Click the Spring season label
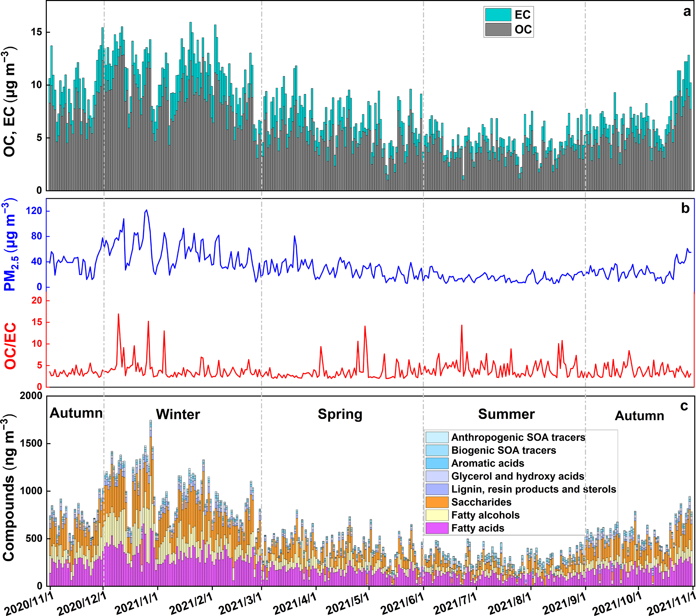 [340, 414]
